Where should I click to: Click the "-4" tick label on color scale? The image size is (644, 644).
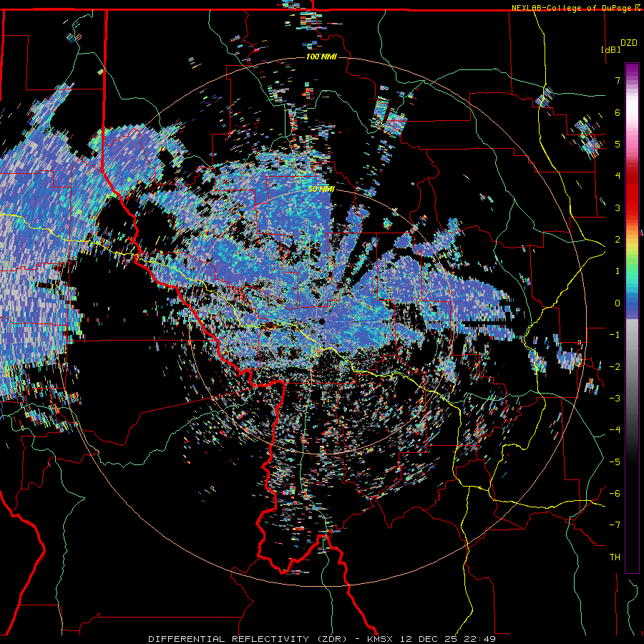[x=615, y=430]
